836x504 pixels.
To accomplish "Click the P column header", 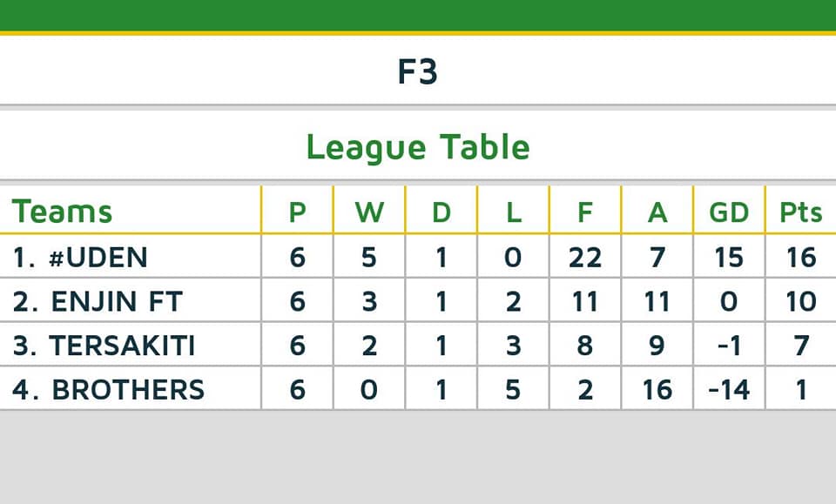I will click(x=297, y=212).
